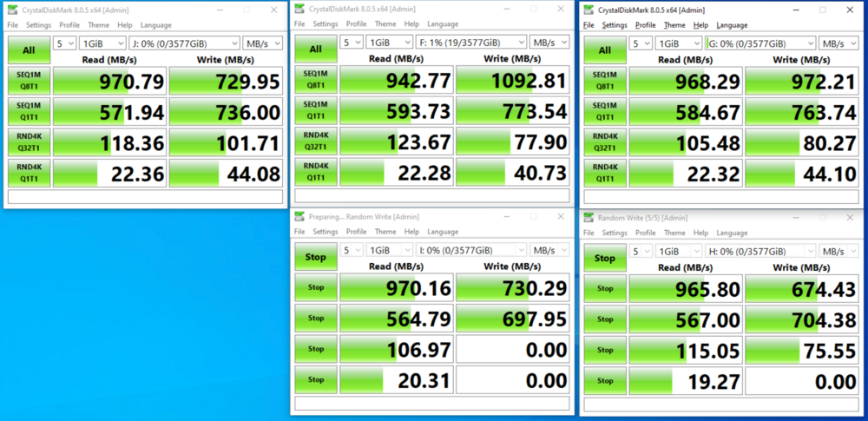Screen dimensions: 868x421
Task: Open the Theme menu in the Random Write (5/5) window
Action: tap(674, 233)
